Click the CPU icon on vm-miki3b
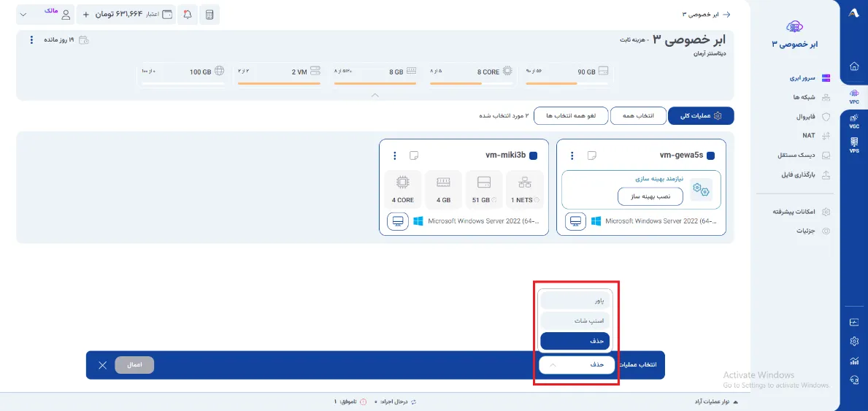 tap(402, 182)
